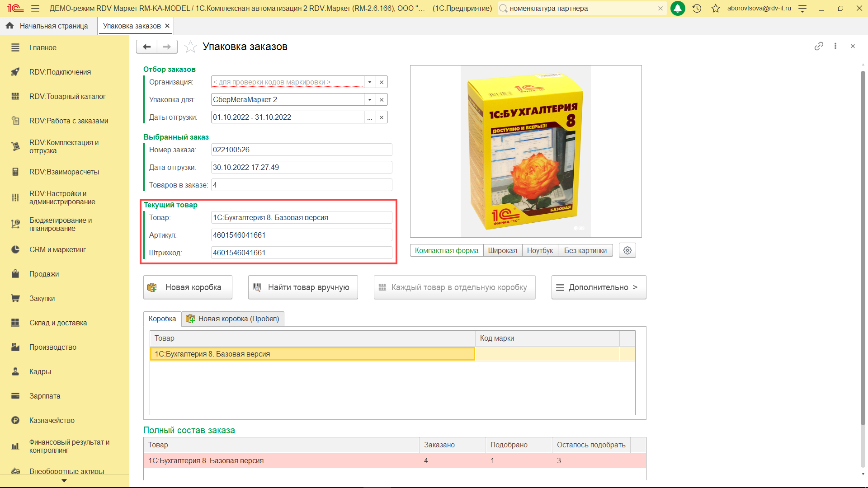
Task: Go back with left arrow button
Action: pos(146,47)
